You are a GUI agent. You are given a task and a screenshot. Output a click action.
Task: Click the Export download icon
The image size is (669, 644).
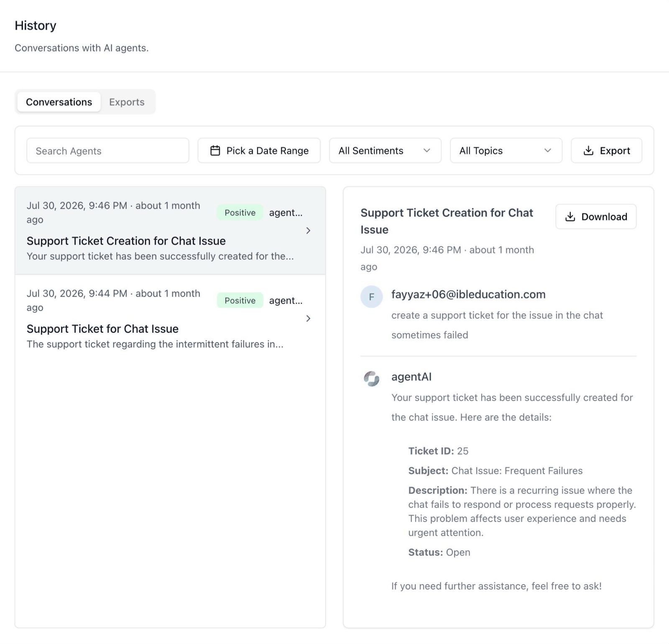(x=588, y=151)
